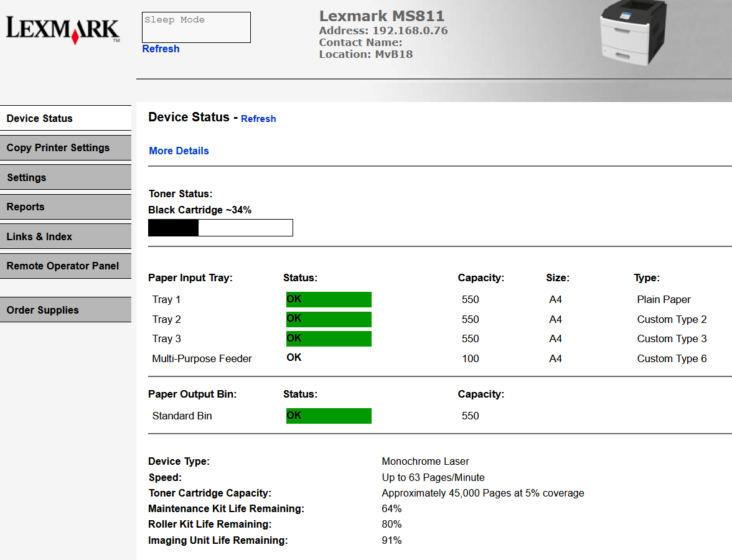Click the 'Plain Paper' type for Tray 1
Image resolution: width=732 pixels, height=560 pixels.
tap(664, 300)
